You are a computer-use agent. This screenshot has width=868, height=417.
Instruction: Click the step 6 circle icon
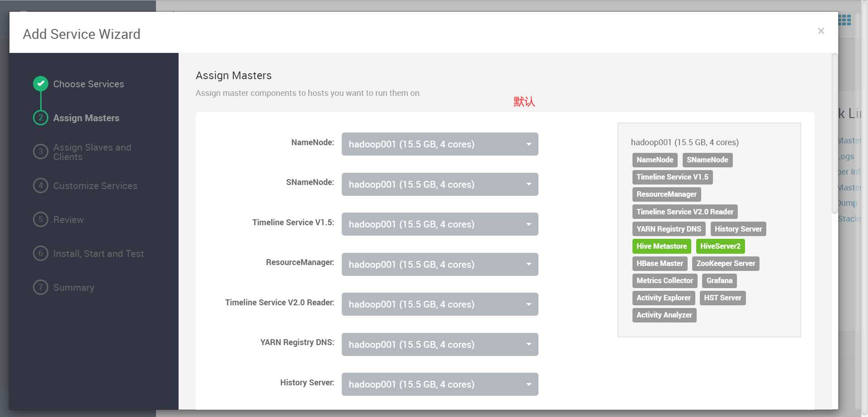click(41, 253)
